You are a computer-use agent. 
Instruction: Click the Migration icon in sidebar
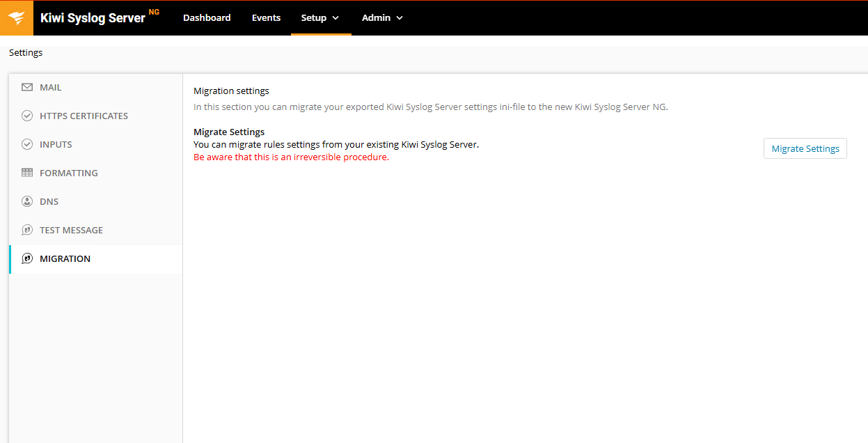[x=27, y=258]
